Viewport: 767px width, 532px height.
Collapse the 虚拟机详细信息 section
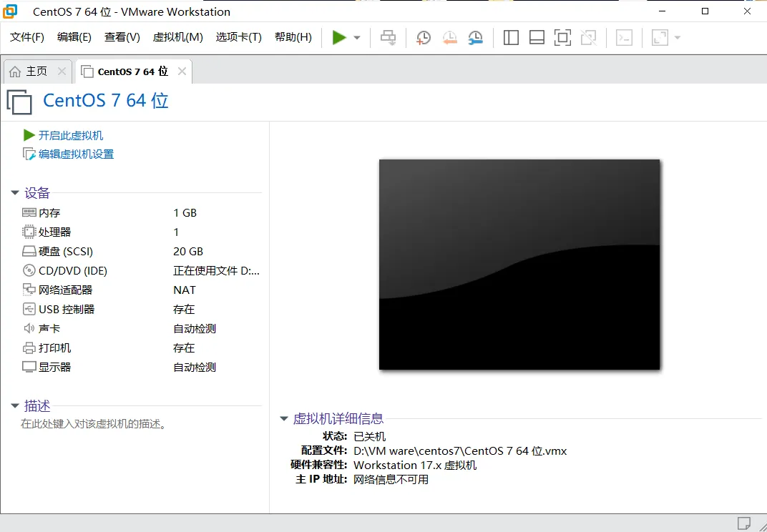click(x=284, y=418)
